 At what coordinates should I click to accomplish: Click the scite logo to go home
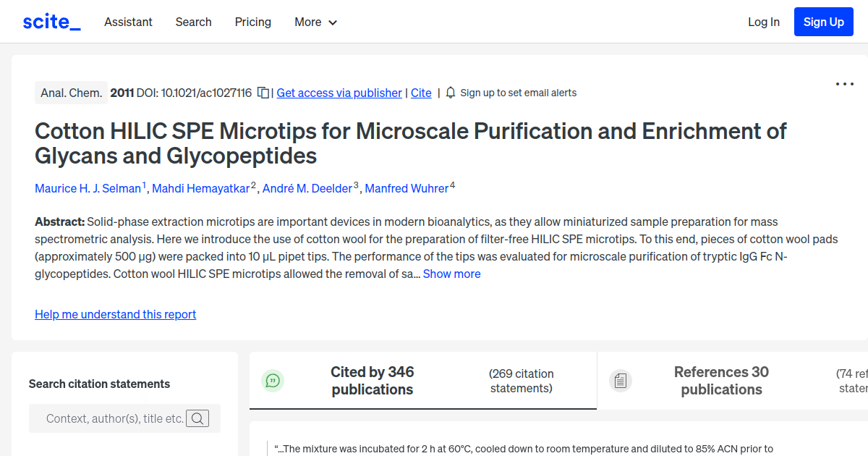pos(51,21)
